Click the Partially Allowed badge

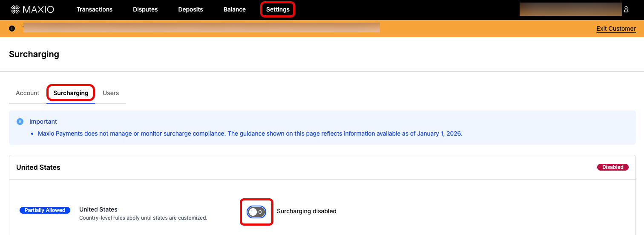[x=45, y=210]
